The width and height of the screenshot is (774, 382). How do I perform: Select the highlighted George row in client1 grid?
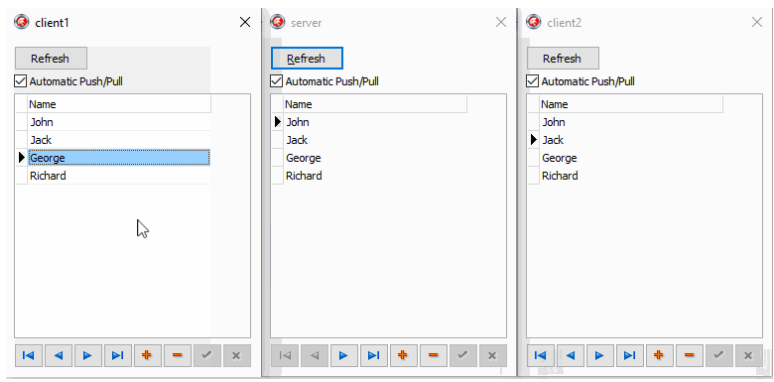tap(119, 158)
